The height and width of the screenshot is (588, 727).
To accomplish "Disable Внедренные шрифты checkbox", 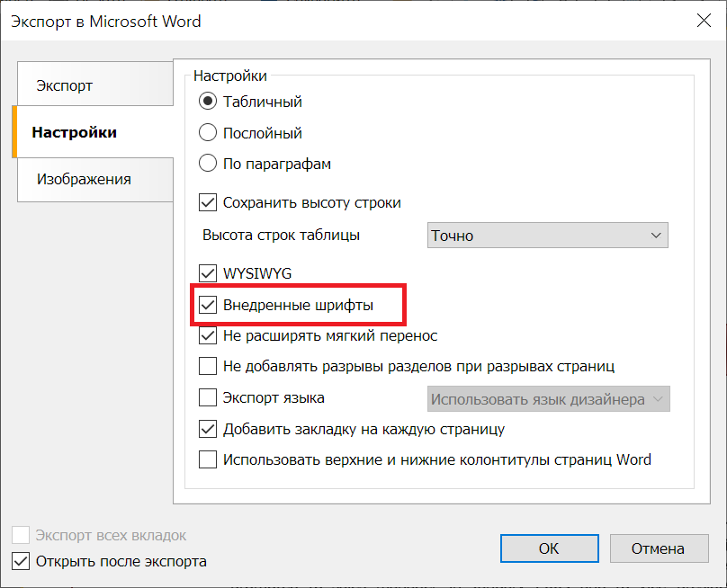I will coord(208,306).
